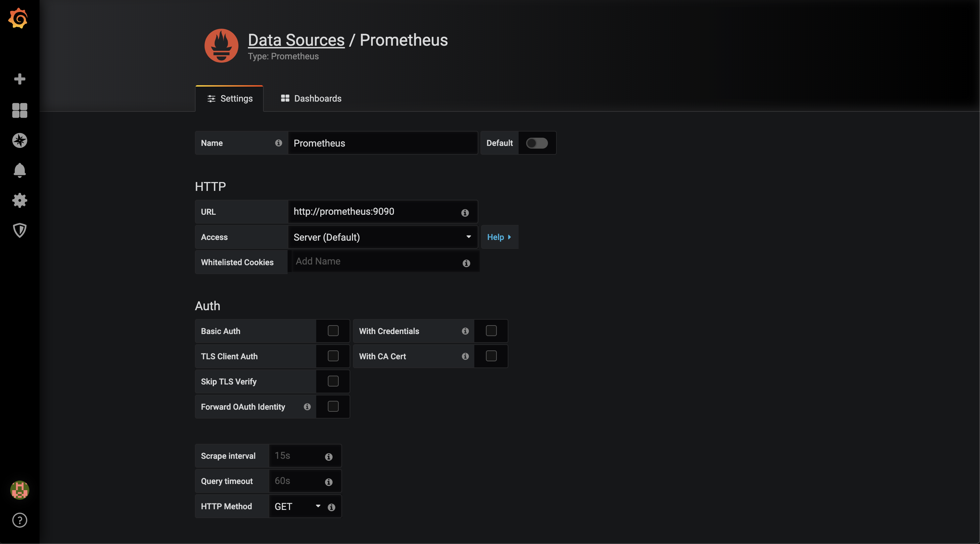Open the Access dropdown showing Server (Default)

coord(383,237)
